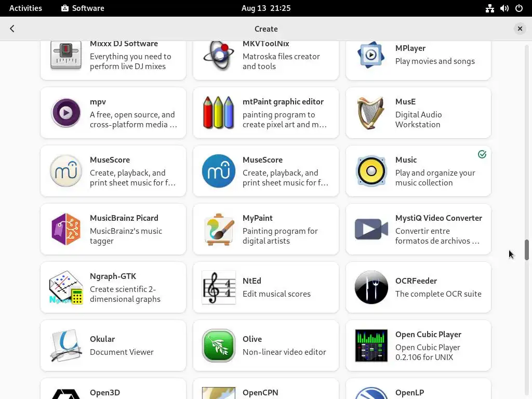The height and width of the screenshot is (399, 532).
Task: Click 'Everything you need to perform live DJ mixes'
Action: pyautogui.click(x=130, y=61)
